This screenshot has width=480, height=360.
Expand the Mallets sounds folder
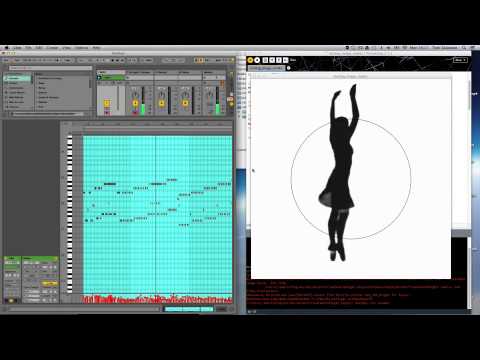[x=43, y=102]
